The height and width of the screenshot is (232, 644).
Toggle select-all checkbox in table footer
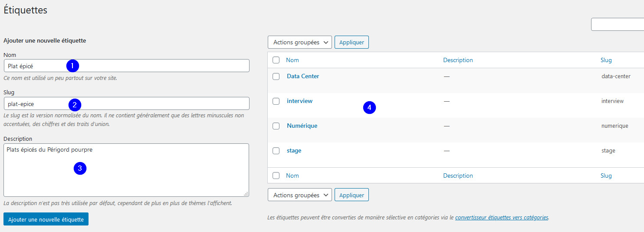pos(276,176)
